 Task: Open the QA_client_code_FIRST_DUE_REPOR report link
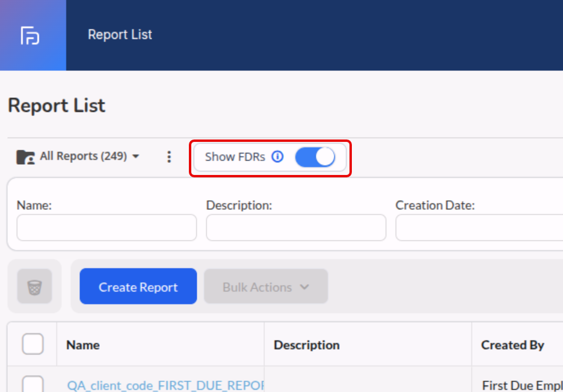(165, 385)
